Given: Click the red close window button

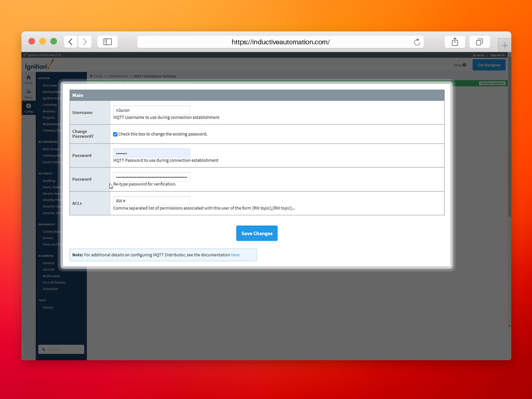Looking at the screenshot, I should click(x=32, y=41).
